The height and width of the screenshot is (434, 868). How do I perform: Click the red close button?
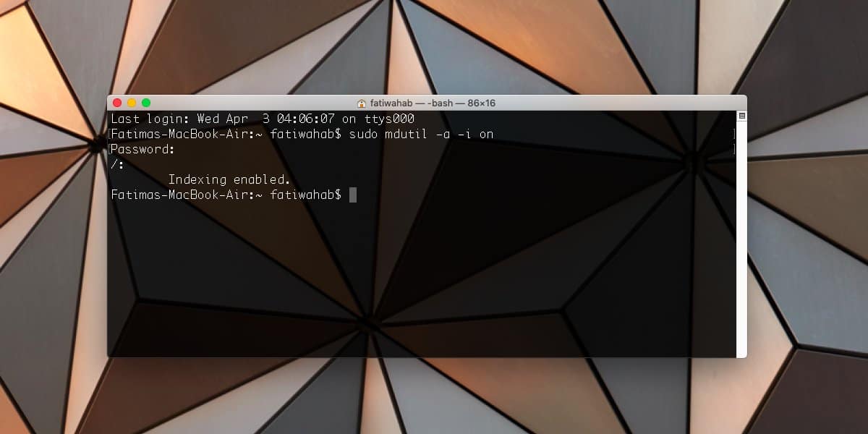pyautogui.click(x=116, y=103)
